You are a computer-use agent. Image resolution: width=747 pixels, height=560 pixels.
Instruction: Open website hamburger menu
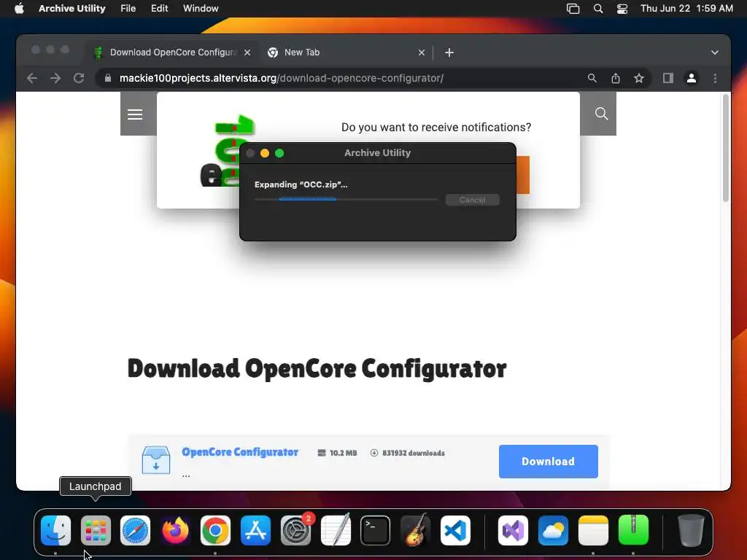point(135,114)
